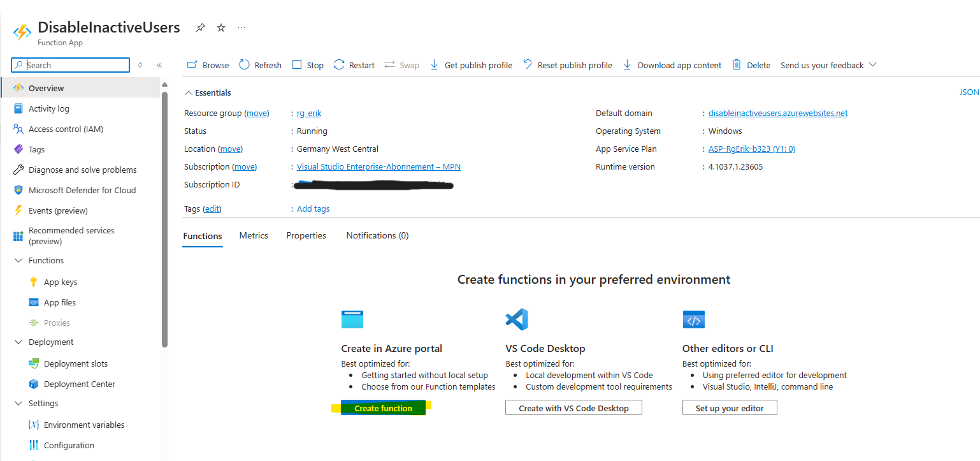Open Microsoft Defender for Cloud
980x461 pixels.
point(82,190)
